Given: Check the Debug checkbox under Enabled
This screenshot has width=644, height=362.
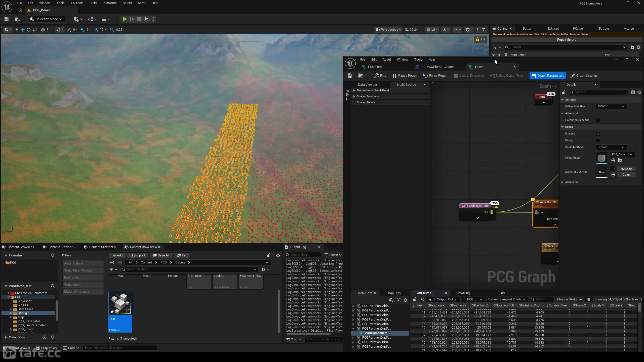Looking at the screenshot, I should (598, 141).
